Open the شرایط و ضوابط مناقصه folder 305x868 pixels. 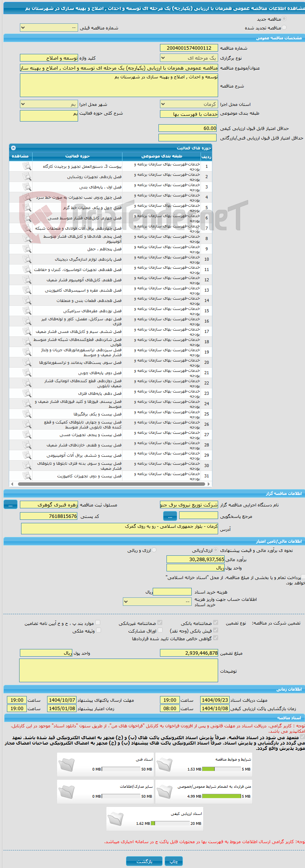click(x=165, y=765)
